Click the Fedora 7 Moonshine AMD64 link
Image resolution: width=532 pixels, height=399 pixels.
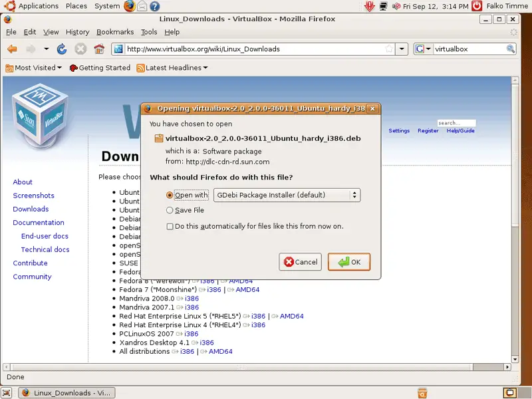[247, 290]
